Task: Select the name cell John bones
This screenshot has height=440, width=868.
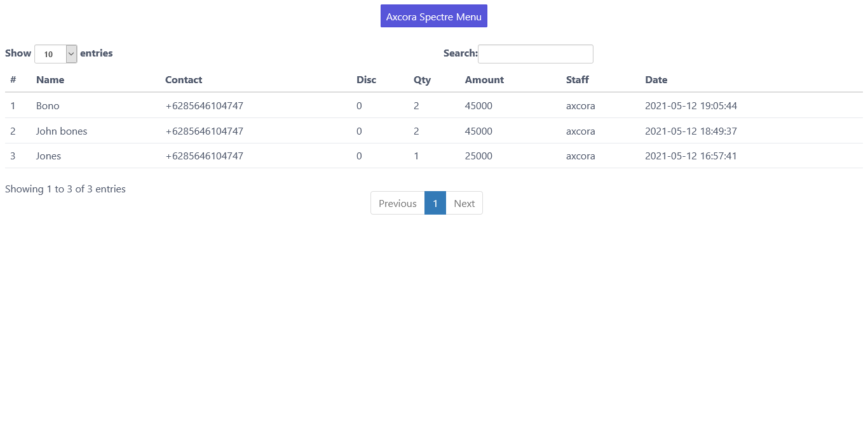Action: (62, 131)
